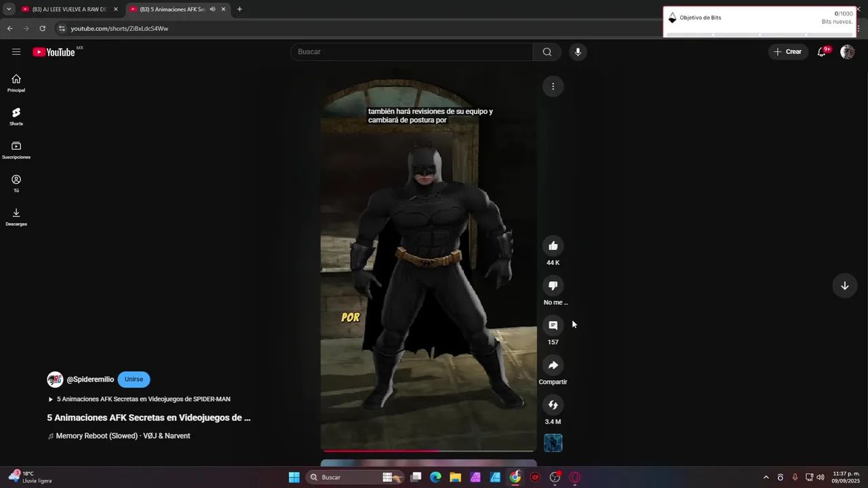Open Shorts in the sidebar
The width and height of the screenshot is (868, 488).
click(x=16, y=117)
